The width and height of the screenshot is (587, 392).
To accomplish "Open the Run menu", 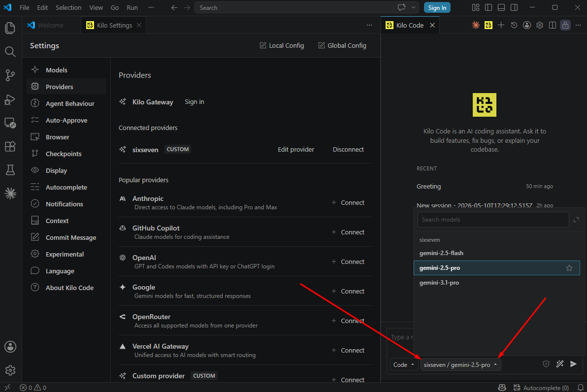I will point(132,7).
